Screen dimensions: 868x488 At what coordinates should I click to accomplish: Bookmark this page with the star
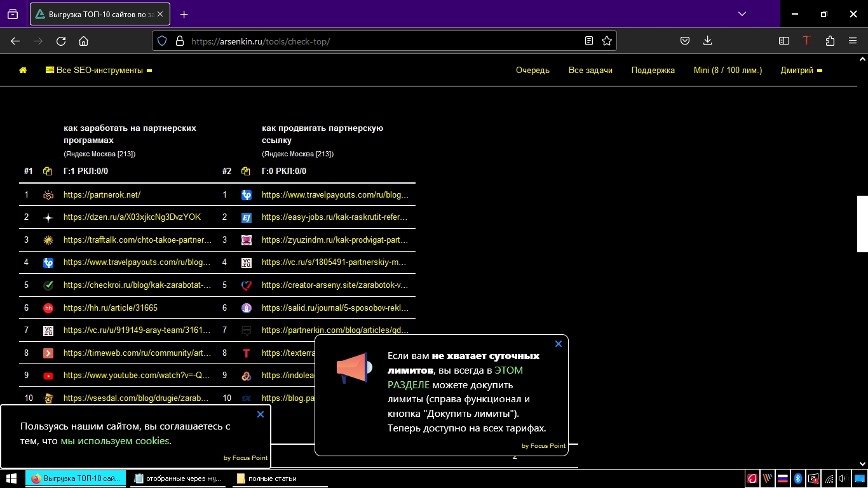tap(607, 41)
